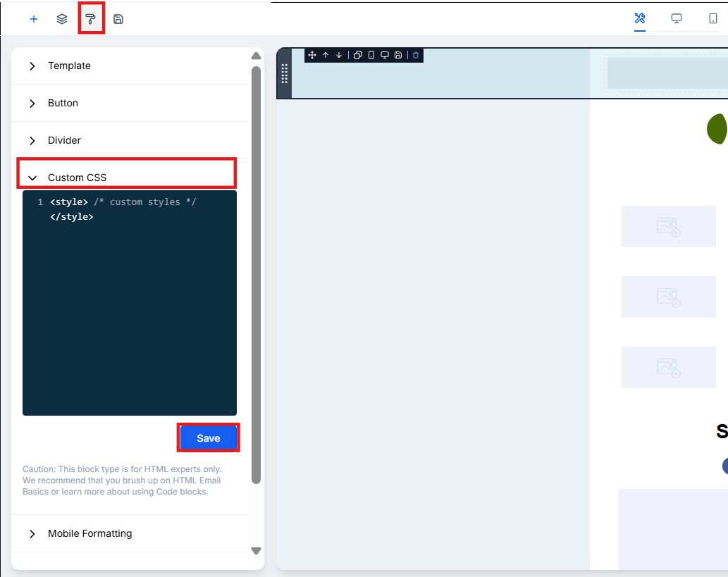Click the mobile visibility icon on block toolbar
This screenshot has width=728, height=577.
click(371, 55)
